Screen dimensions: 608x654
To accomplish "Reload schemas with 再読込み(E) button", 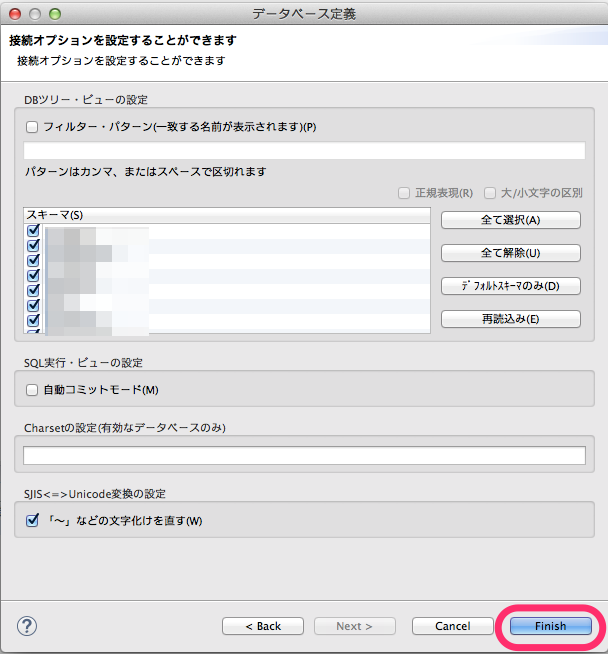I will [x=511, y=319].
